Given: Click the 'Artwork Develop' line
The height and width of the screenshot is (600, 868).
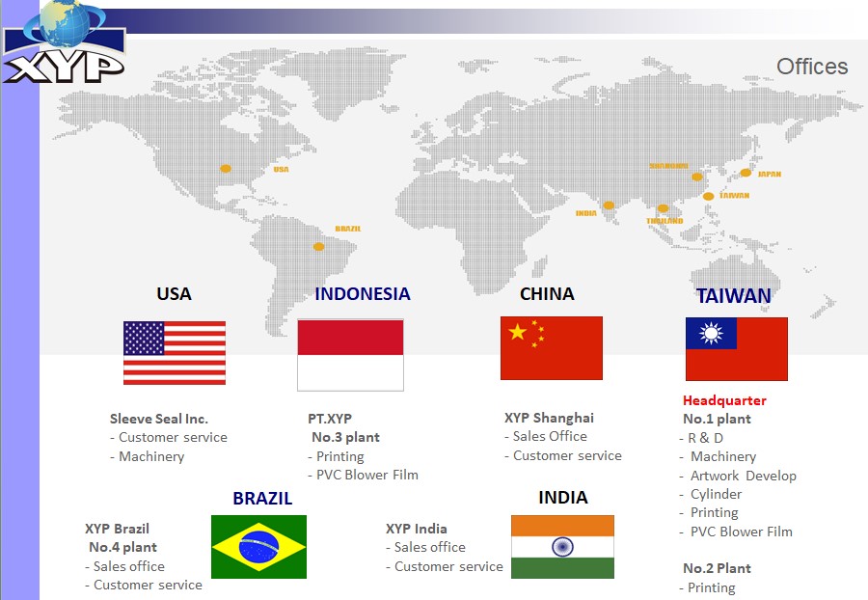Looking at the screenshot, I should [x=744, y=476].
